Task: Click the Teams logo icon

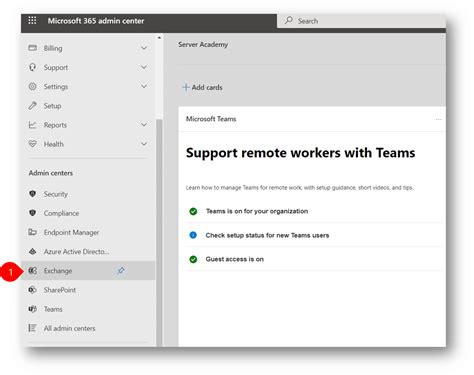Action: pos(32,309)
